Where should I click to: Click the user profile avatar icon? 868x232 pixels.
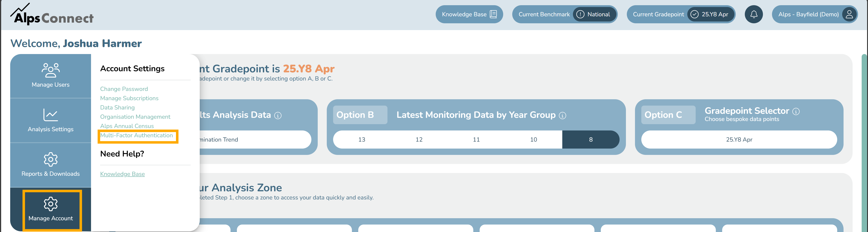coord(849,14)
